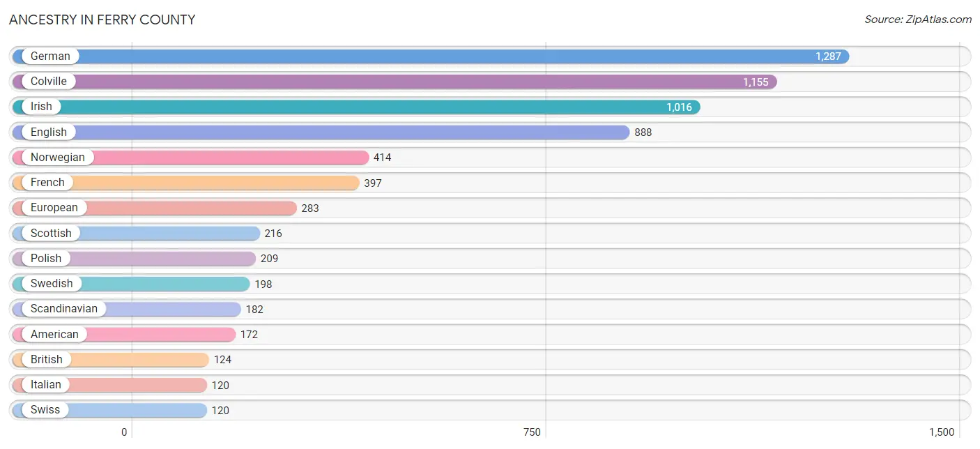Click the European value 283
Image resolution: width=980 pixels, height=449 pixels.
[310, 208]
